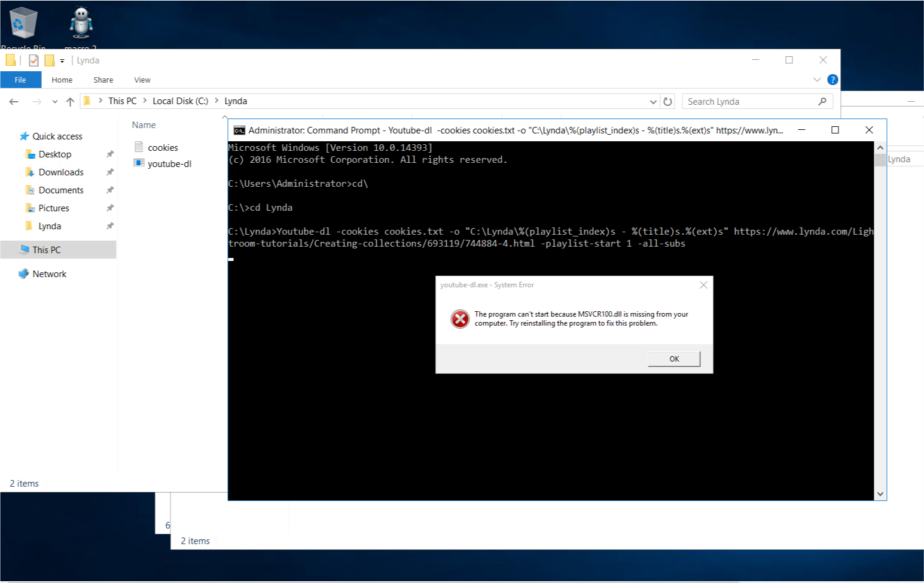Expand the ribbon with the chevron
Image resolution: width=924 pixels, height=583 pixels.
pyautogui.click(x=817, y=80)
